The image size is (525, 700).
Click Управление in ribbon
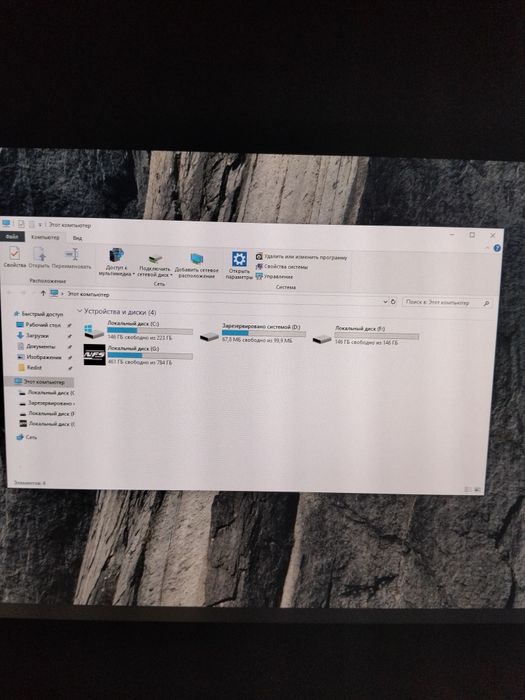pos(274,276)
